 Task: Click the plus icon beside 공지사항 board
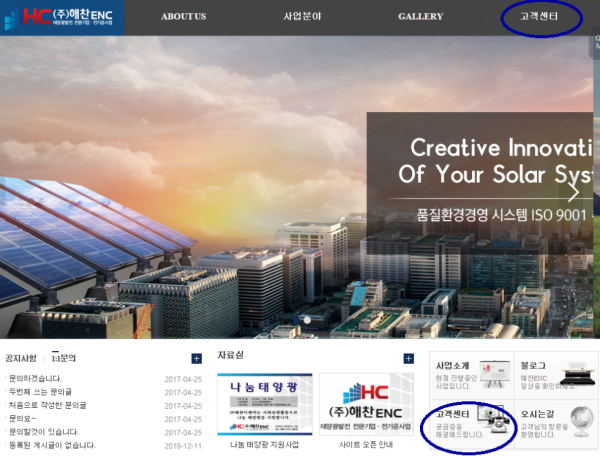[x=196, y=358]
